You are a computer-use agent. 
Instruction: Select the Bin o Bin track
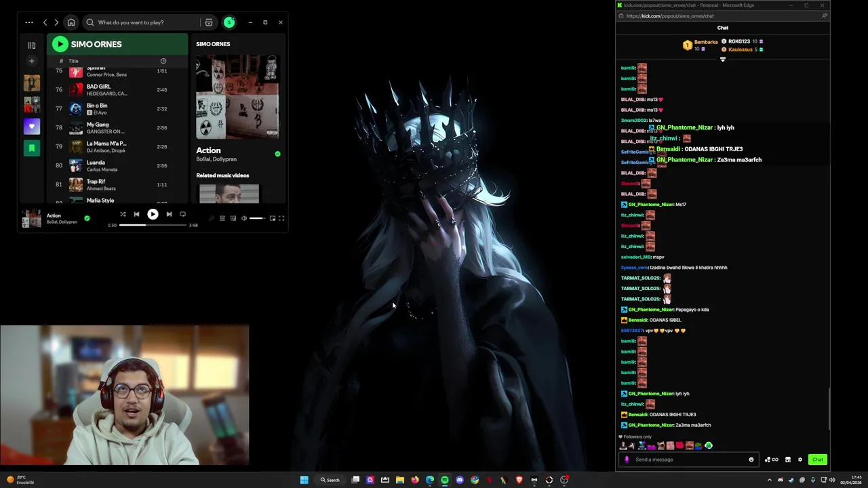(x=117, y=108)
